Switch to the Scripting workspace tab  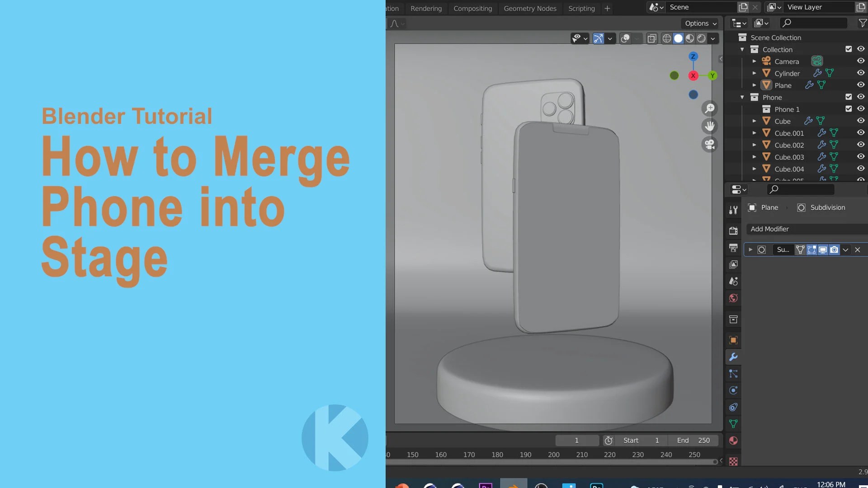point(581,8)
